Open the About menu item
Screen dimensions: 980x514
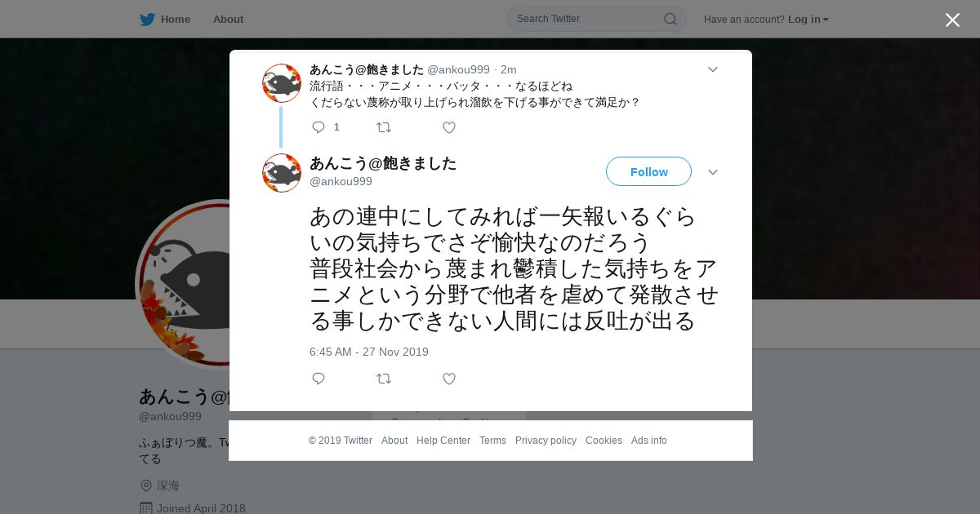click(228, 19)
